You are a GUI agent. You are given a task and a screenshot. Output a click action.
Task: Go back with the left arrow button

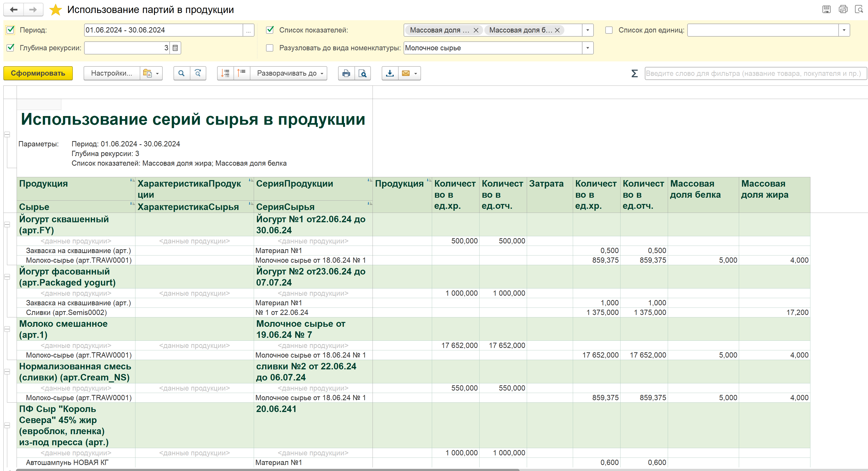pos(13,10)
